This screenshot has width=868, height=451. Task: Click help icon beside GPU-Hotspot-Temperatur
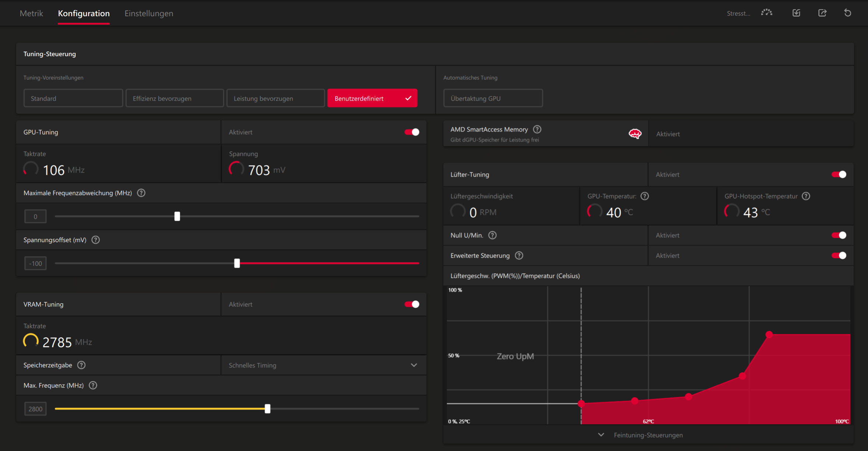coord(806,196)
